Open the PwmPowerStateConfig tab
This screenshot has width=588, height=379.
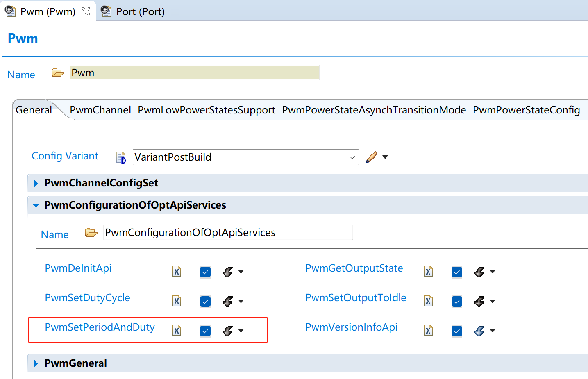click(x=526, y=110)
